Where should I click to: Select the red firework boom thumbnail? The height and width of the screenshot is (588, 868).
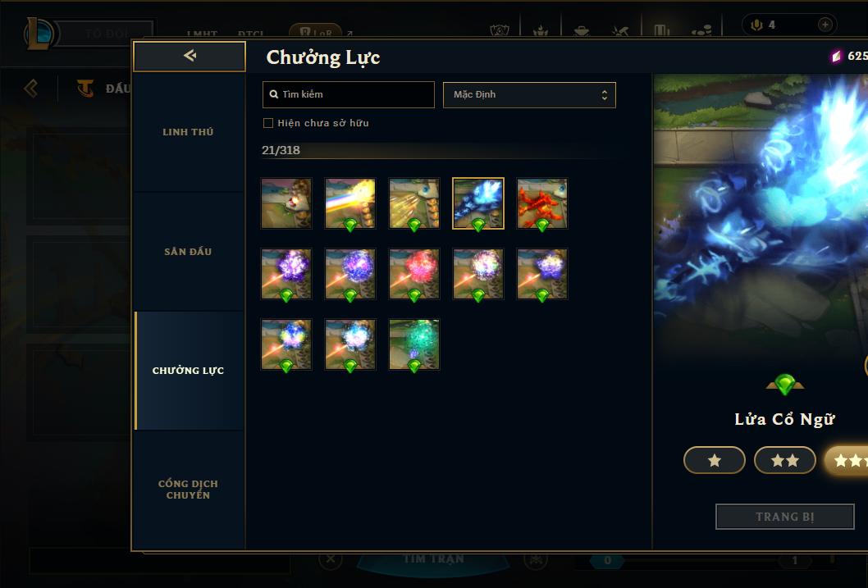[414, 274]
